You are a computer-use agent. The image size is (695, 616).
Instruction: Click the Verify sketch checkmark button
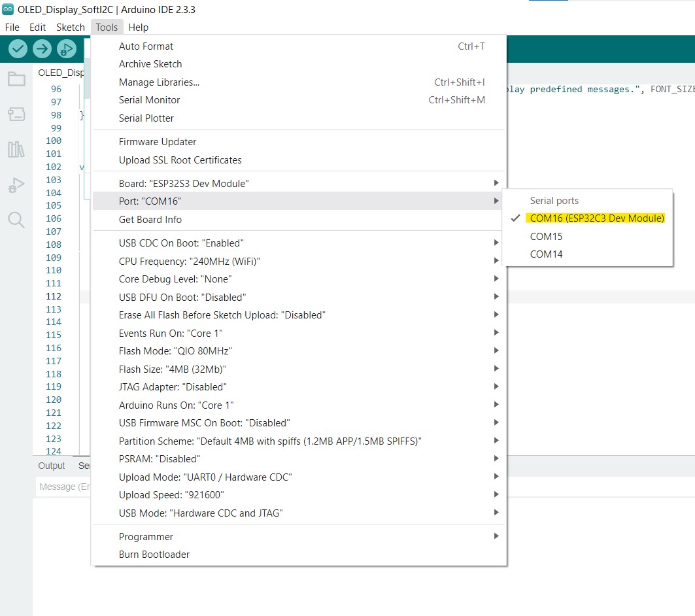[18, 49]
